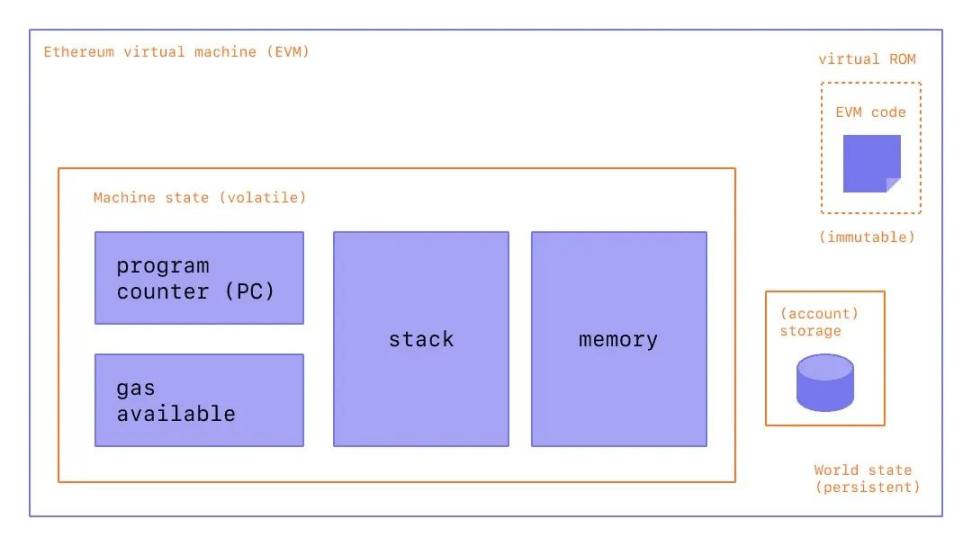Screen dimensions: 972x546
Task: Select the memory block
Action: point(618,339)
